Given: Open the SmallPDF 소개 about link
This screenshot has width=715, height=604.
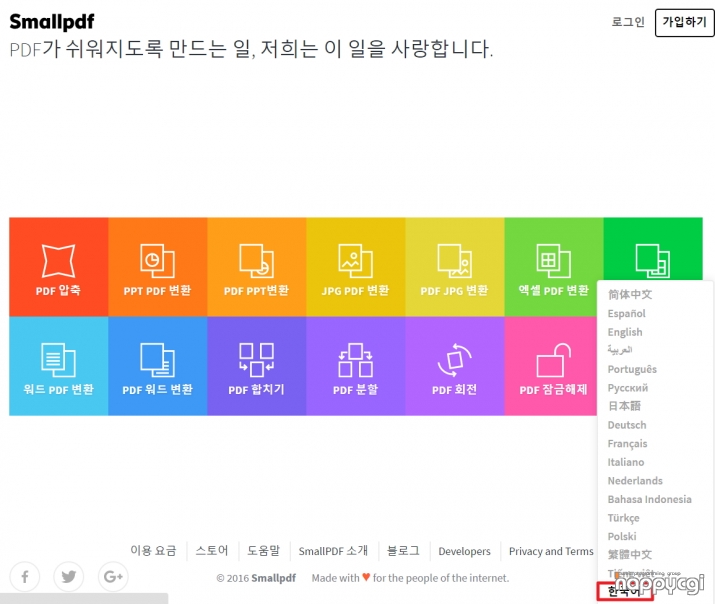Looking at the screenshot, I should point(333,551).
